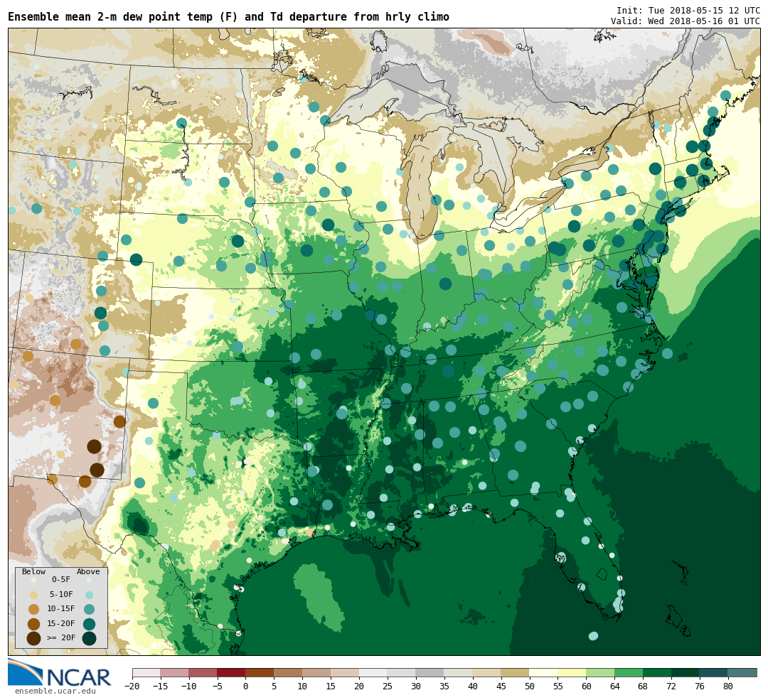Pick the colorbar swatch right of 80
The height and width of the screenshot is (700, 768).
coord(742,672)
